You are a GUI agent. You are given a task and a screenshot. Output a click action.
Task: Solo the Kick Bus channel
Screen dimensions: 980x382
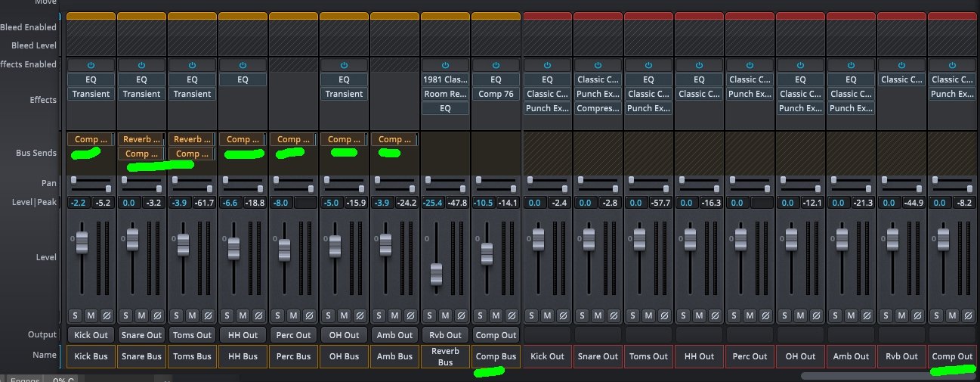click(75, 315)
